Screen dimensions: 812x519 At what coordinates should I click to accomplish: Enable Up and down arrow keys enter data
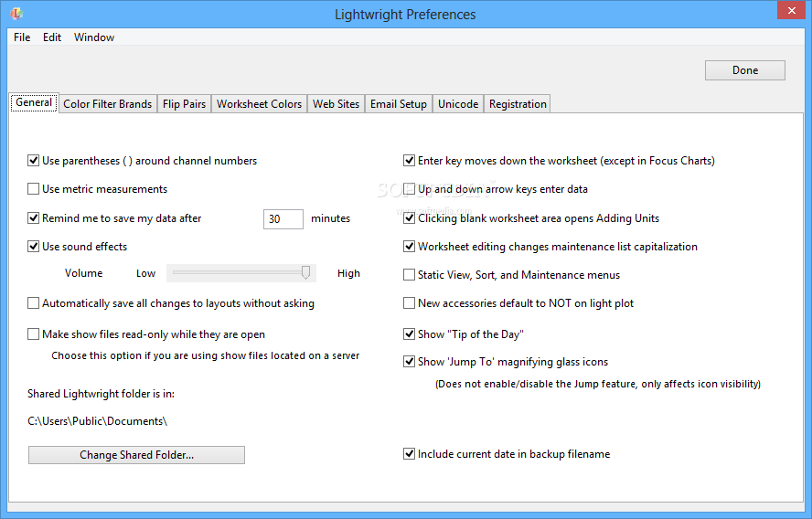(x=409, y=189)
